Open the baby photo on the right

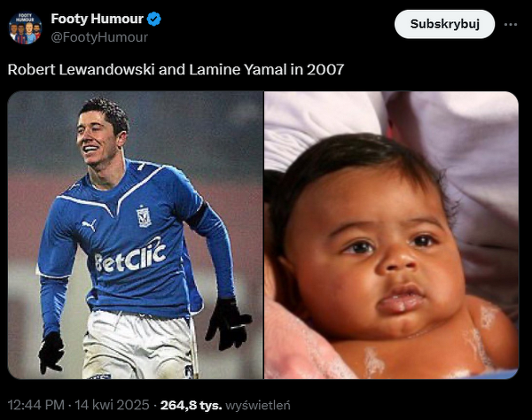[x=391, y=235]
